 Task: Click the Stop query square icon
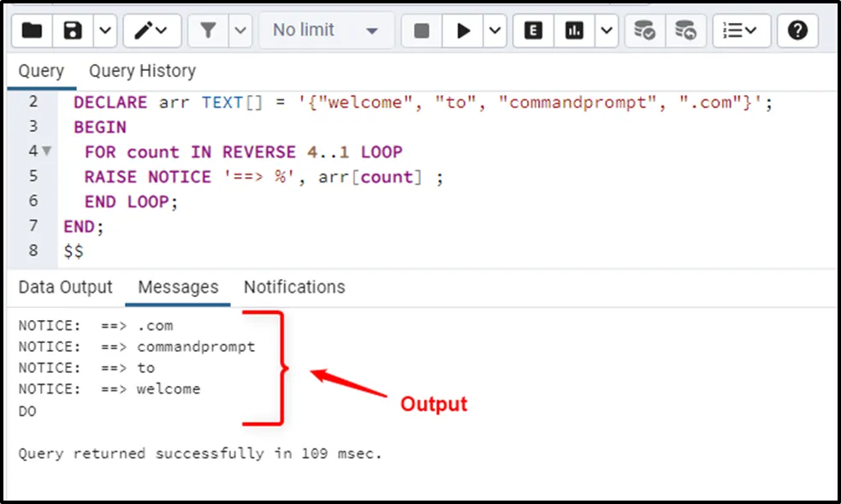422,31
